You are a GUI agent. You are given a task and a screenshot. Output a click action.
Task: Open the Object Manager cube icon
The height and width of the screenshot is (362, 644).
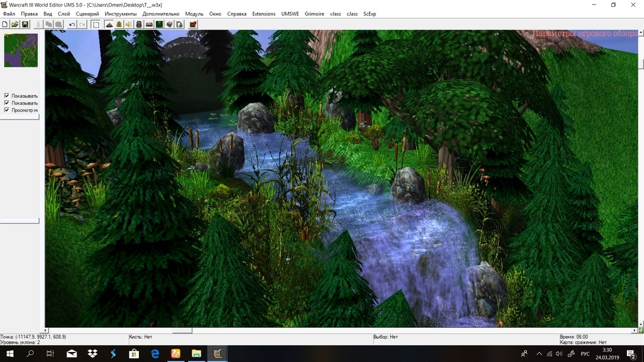[x=170, y=24]
